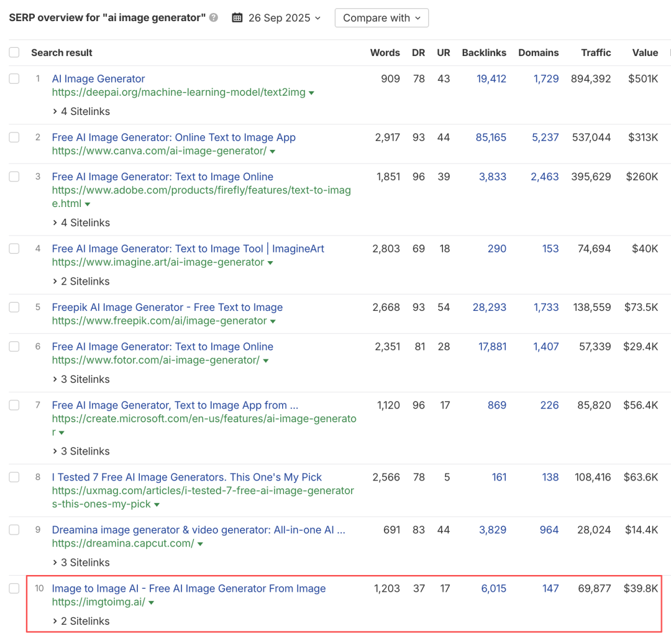Open the Compare with dropdown
This screenshot has height=644, width=671.
(x=381, y=18)
